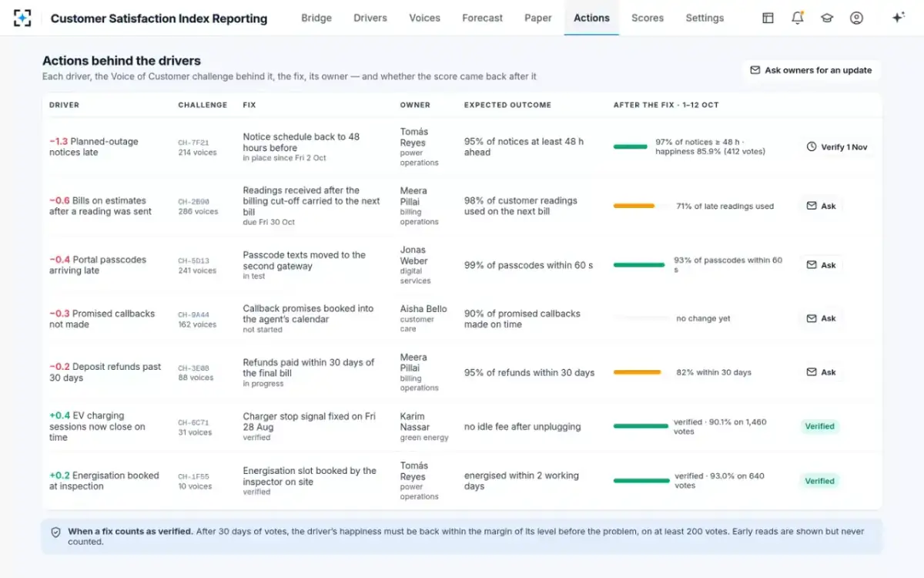Open the Scores tab
This screenshot has height=578, width=924.
coord(648,18)
